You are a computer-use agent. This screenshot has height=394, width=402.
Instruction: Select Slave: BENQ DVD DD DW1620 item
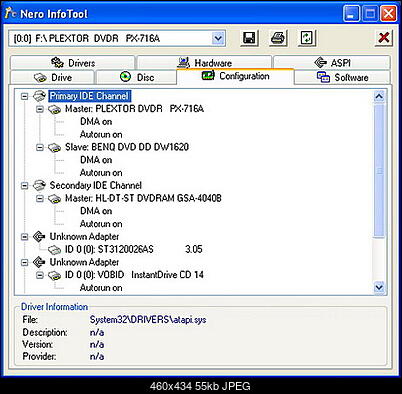(127, 147)
